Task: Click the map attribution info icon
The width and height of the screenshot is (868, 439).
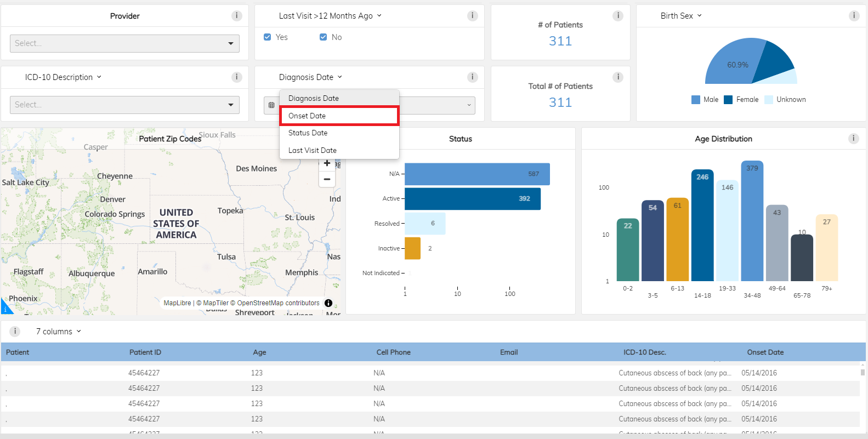Action: click(x=328, y=303)
